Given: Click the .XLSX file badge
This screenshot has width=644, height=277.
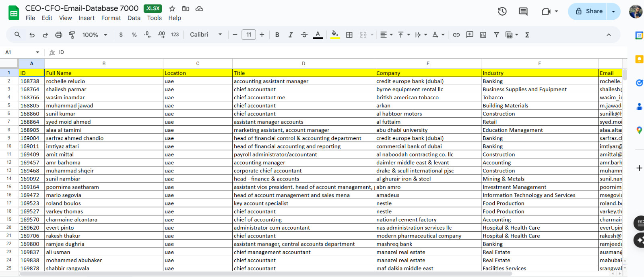Looking at the screenshot, I should 153,8.
